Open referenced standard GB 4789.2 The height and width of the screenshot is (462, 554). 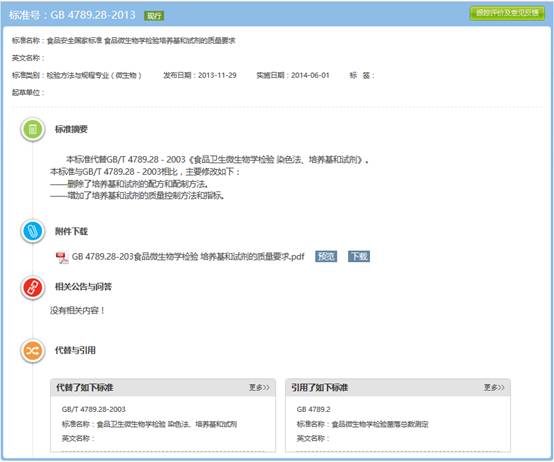tap(313, 409)
